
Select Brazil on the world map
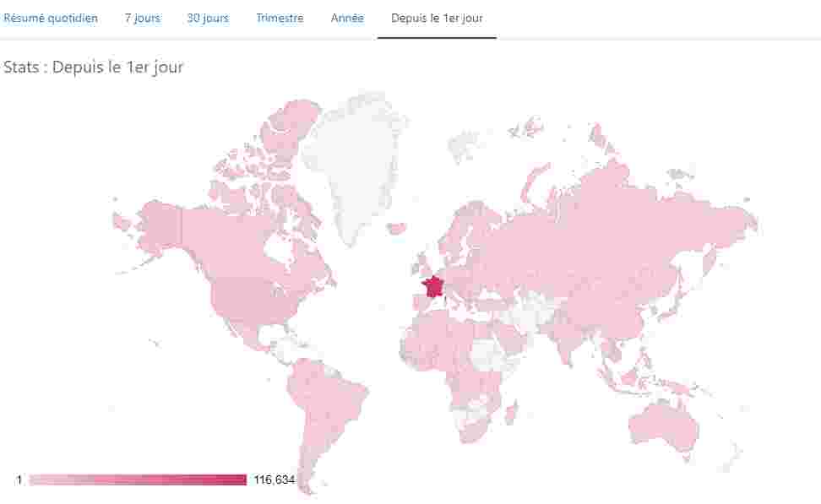[x=334, y=397]
